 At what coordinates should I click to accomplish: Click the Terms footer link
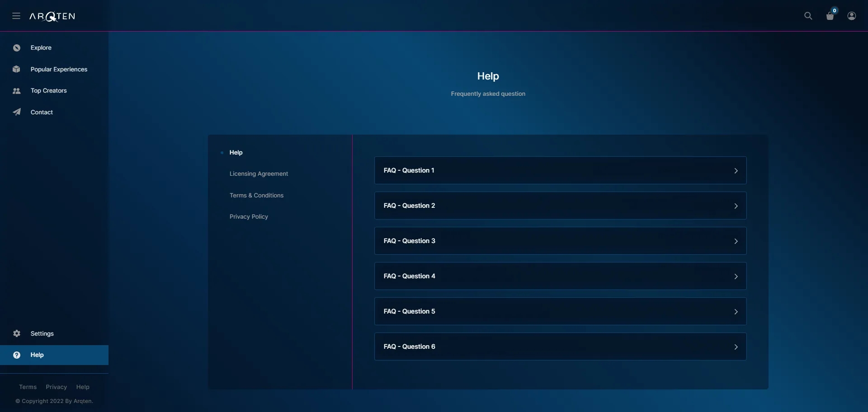tap(28, 387)
